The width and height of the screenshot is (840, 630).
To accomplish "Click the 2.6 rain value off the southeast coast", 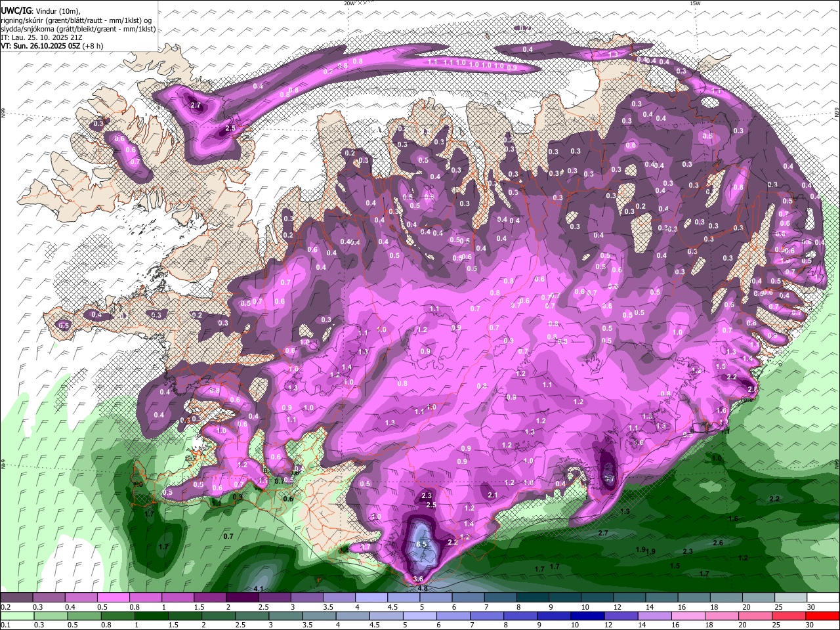I will (x=718, y=543).
